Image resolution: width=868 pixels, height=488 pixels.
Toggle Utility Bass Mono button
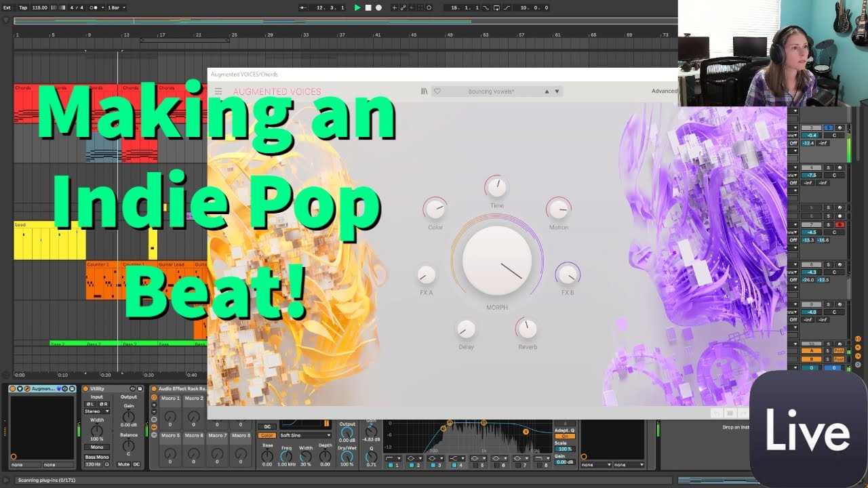[x=97, y=457]
